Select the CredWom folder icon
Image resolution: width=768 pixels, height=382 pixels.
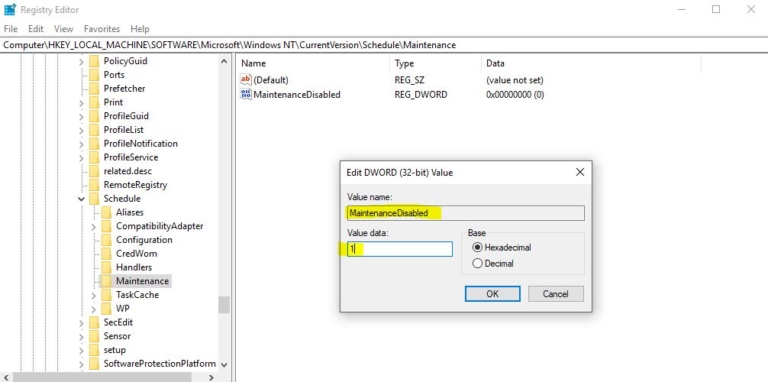[106, 254]
